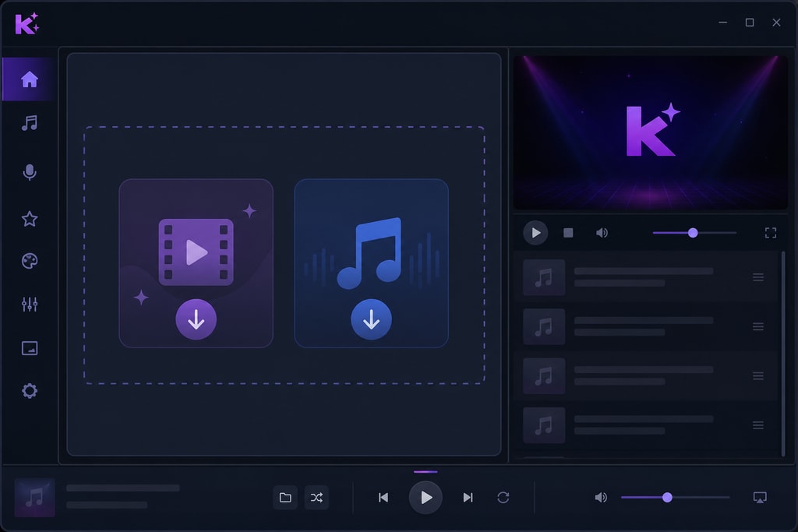Viewport: 798px width, 532px height.
Task: Click the purple video download arrow button
Action: 196,319
